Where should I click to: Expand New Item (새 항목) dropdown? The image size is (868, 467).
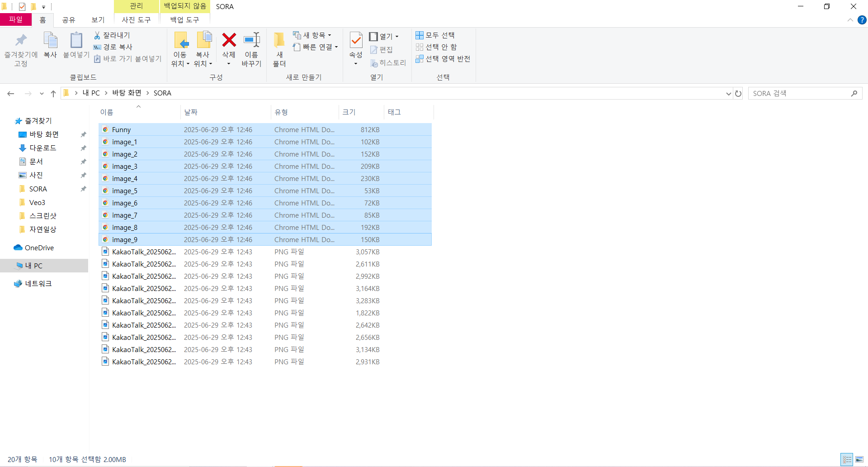(x=312, y=35)
